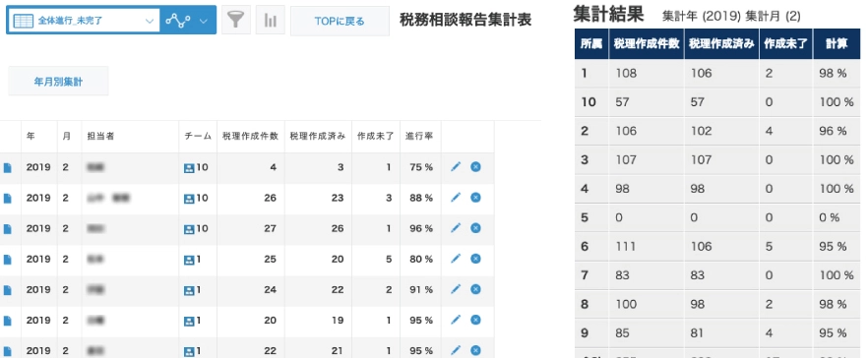Click the 税理作成件数 list column header
The height and width of the screenshot is (358, 868).
pos(250,136)
